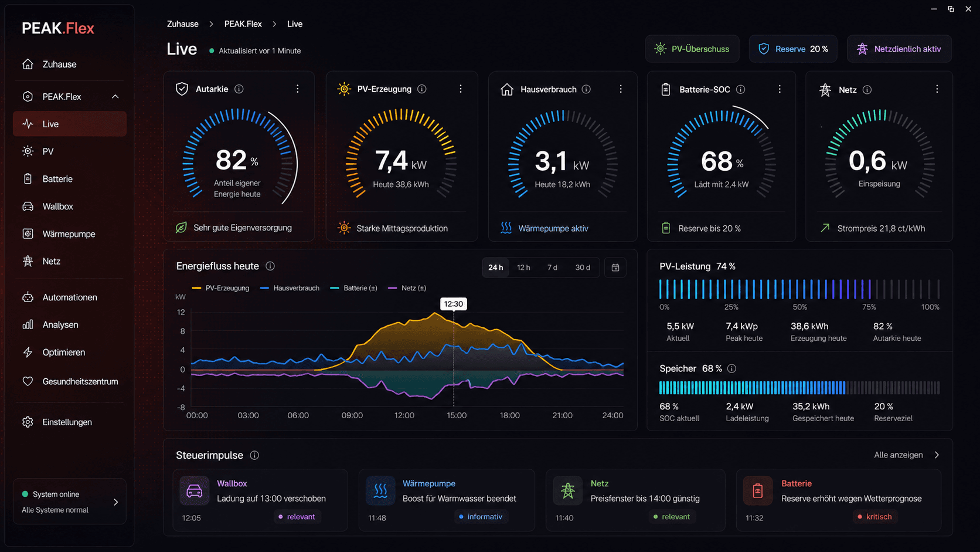This screenshot has height=552, width=980.
Task: Click the informativ tag on Wärmepumpe card
Action: [x=481, y=517]
